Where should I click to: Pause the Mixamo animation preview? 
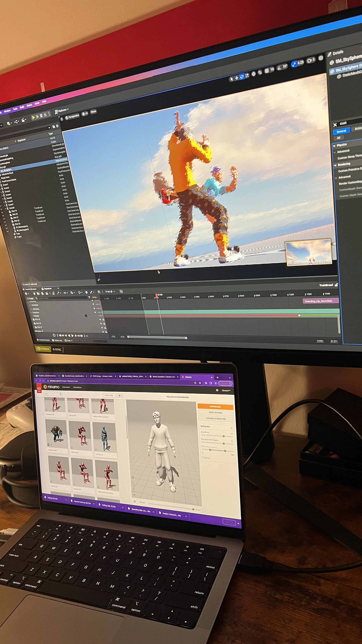click(135, 501)
